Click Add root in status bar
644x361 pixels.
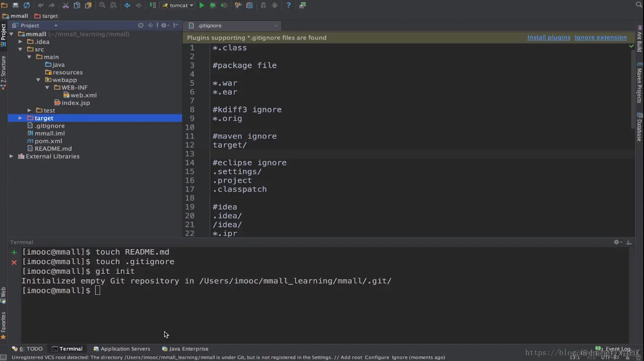click(x=351, y=357)
